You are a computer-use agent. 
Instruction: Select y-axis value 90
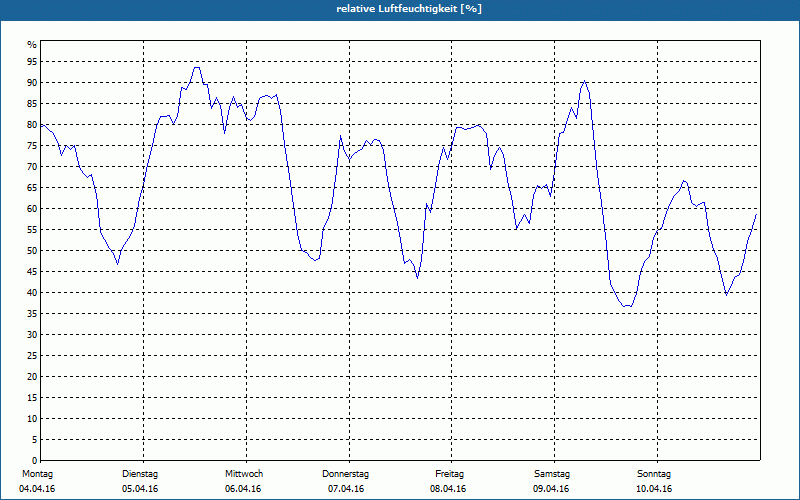pos(32,83)
